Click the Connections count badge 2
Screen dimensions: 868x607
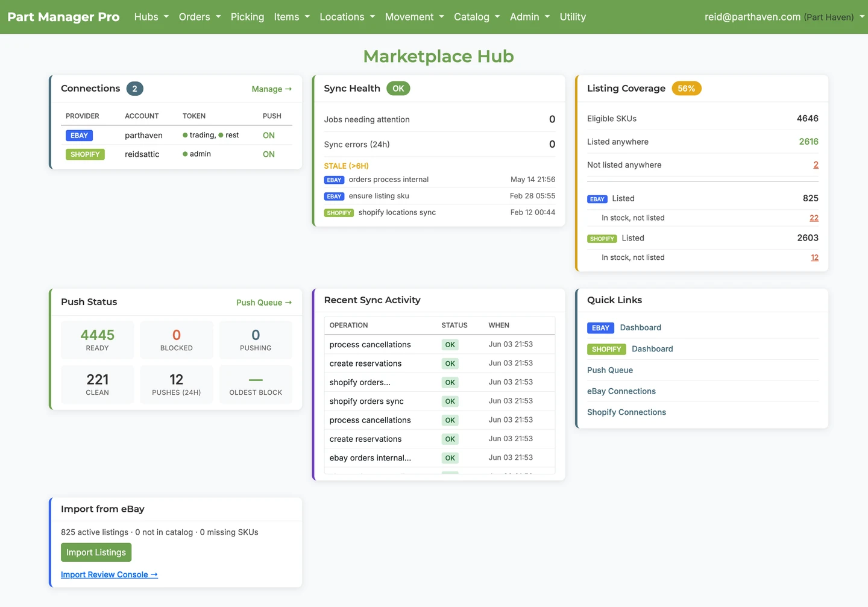(x=134, y=89)
